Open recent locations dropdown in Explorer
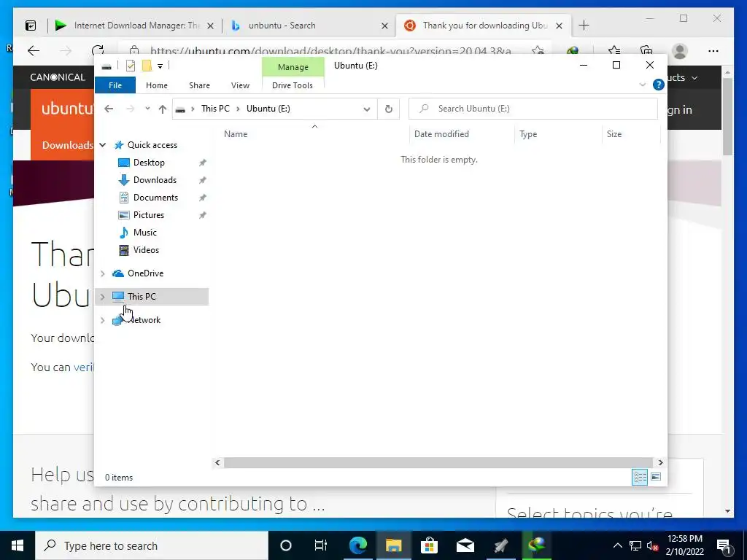Image resolution: width=747 pixels, height=560 pixels. pos(147,109)
